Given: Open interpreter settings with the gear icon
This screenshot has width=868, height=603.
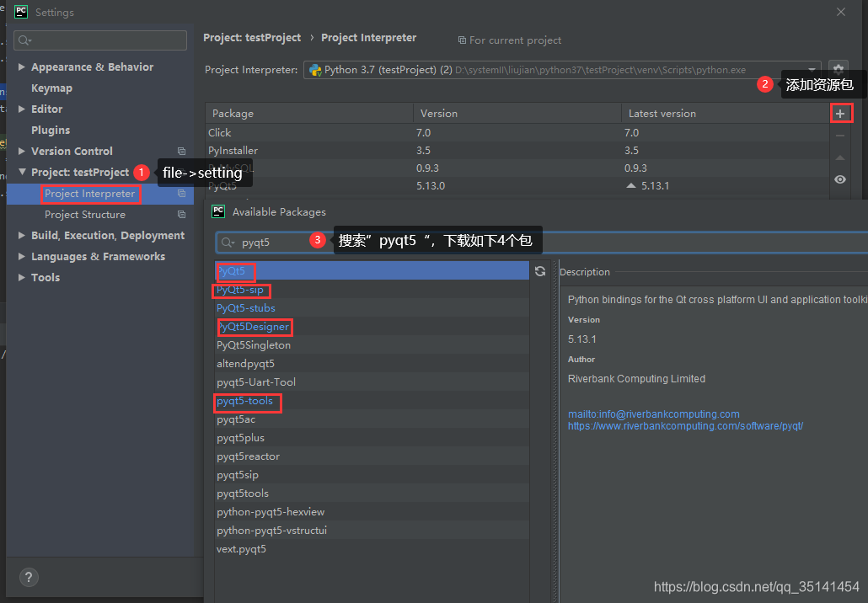Looking at the screenshot, I should [x=838, y=69].
